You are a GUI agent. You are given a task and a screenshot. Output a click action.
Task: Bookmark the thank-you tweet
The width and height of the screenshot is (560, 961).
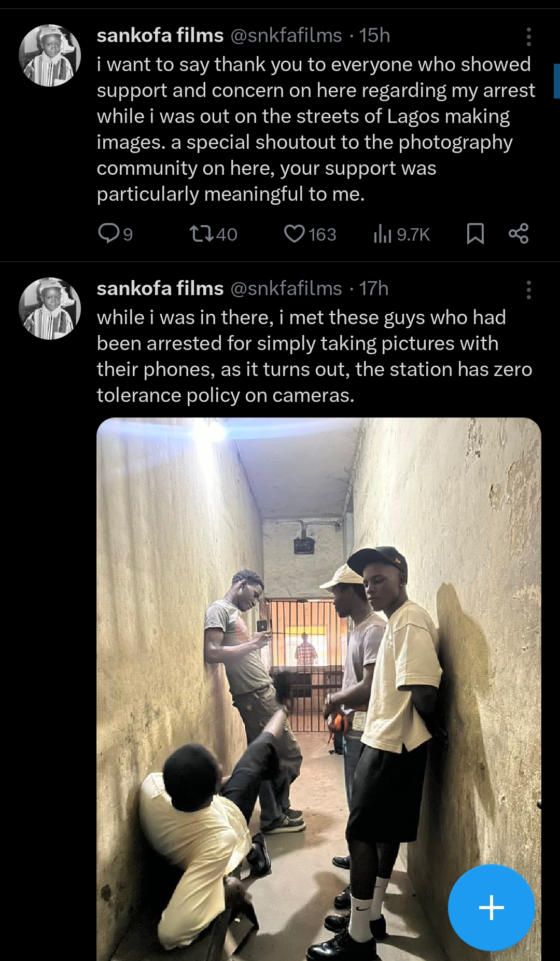point(475,234)
